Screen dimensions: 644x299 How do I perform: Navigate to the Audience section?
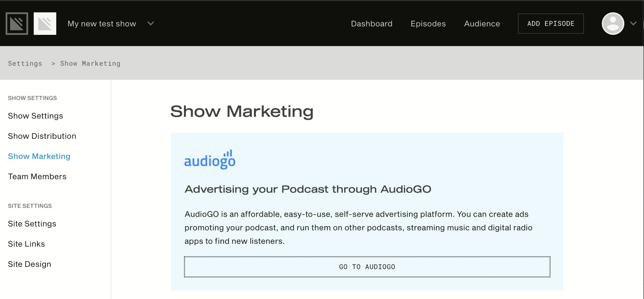coord(482,24)
